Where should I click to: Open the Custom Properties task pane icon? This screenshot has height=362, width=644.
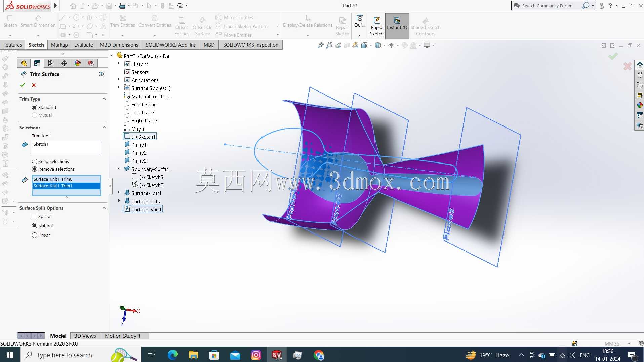pos(640,115)
